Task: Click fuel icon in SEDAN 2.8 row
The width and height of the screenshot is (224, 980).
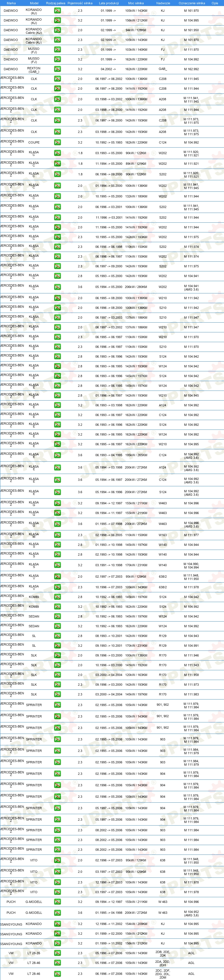Action: [x=57, y=617]
